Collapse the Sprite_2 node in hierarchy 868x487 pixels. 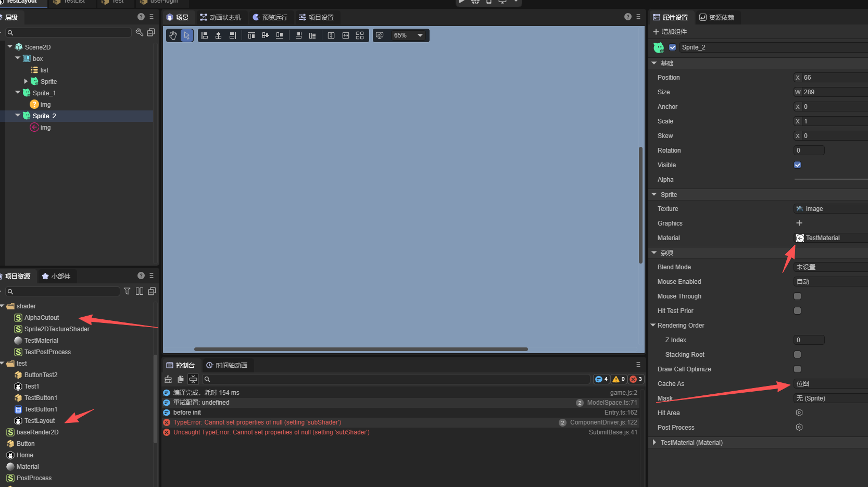18,116
